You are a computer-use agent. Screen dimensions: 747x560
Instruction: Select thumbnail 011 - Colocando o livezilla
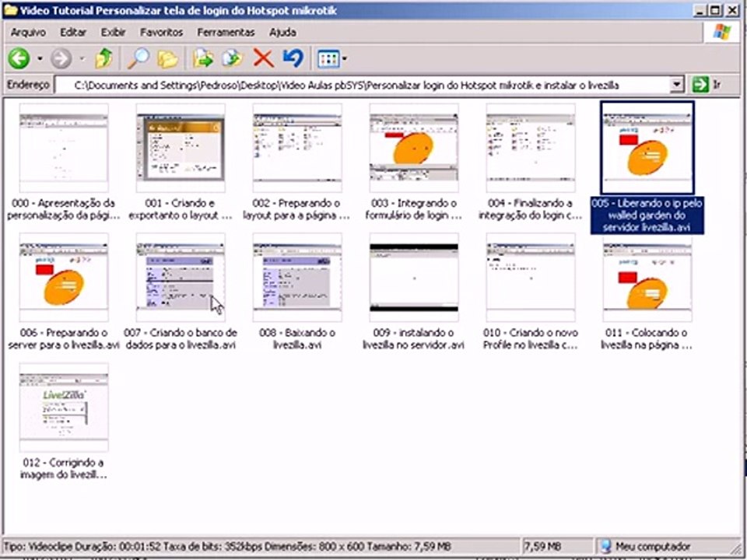point(647,278)
